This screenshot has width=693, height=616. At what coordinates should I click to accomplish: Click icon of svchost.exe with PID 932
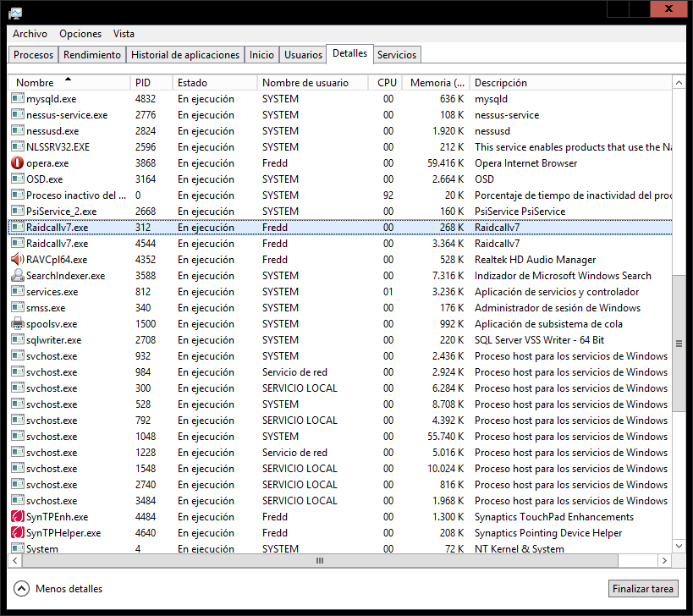point(17,355)
